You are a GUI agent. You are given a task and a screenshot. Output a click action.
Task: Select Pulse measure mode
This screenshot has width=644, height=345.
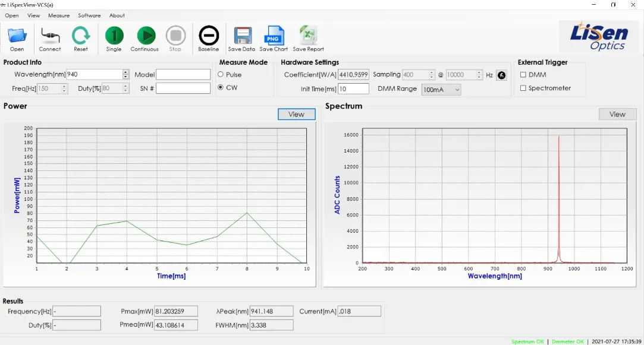coord(221,75)
